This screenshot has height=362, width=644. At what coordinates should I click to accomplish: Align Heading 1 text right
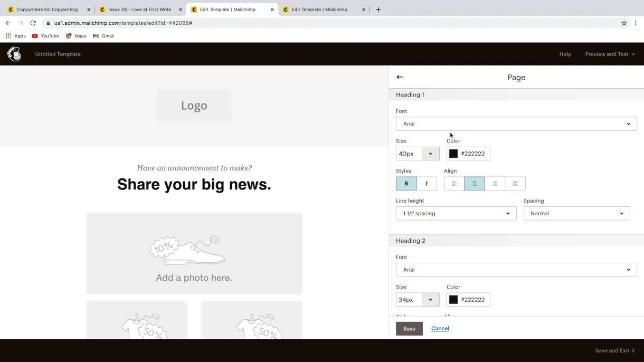pyautogui.click(x=495, y=184)
